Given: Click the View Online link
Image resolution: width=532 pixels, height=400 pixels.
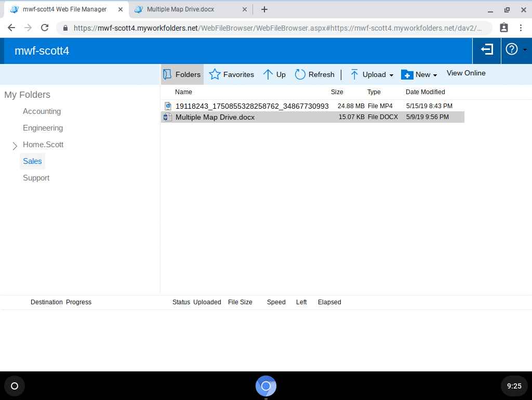Looking at the screenshot, I should click(x=465, y=73).
